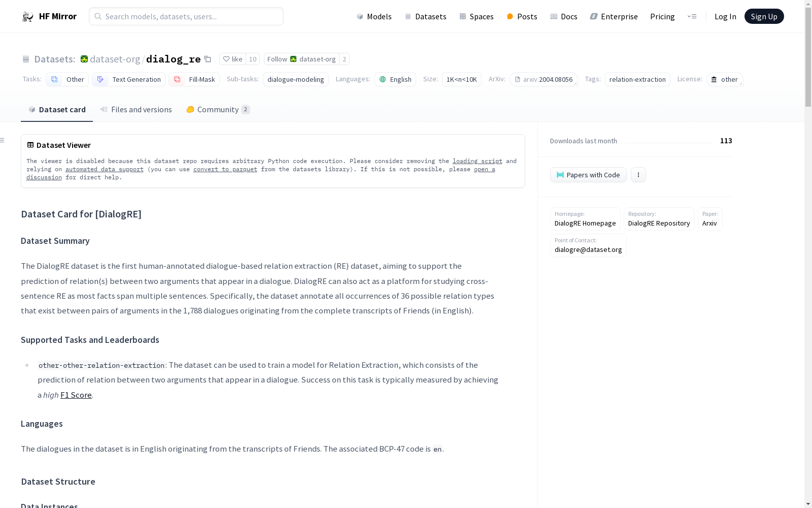Viewport: 812px width, 508px height.
Task: Open the arxiv:2004.08056 tag
Action: pyautogui.click(x=544, y=79)
